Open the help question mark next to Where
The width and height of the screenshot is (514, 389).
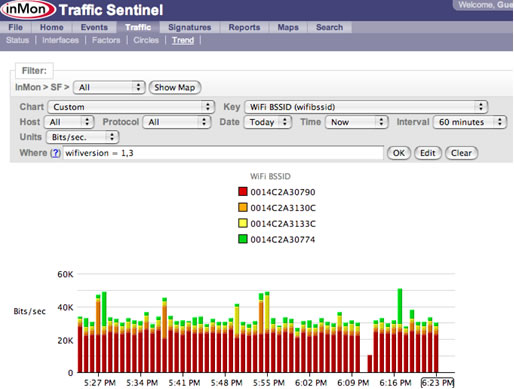point(55,153)
